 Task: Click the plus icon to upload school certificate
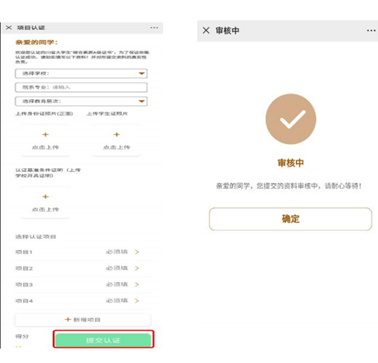tap(45, 196)
